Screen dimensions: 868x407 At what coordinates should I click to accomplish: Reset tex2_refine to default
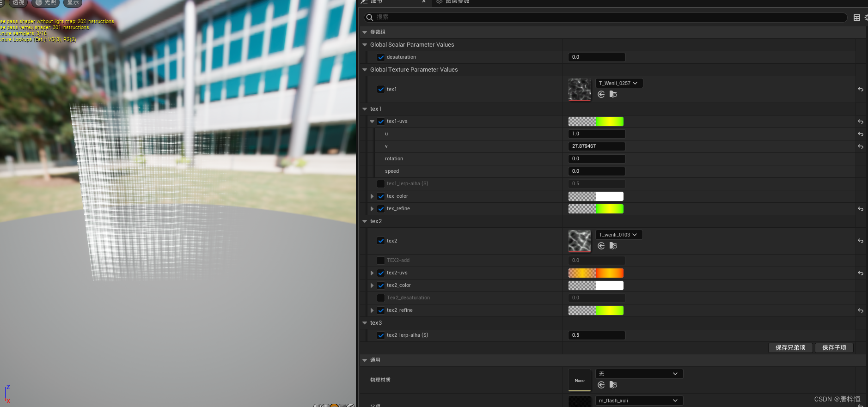click(861, 310)
